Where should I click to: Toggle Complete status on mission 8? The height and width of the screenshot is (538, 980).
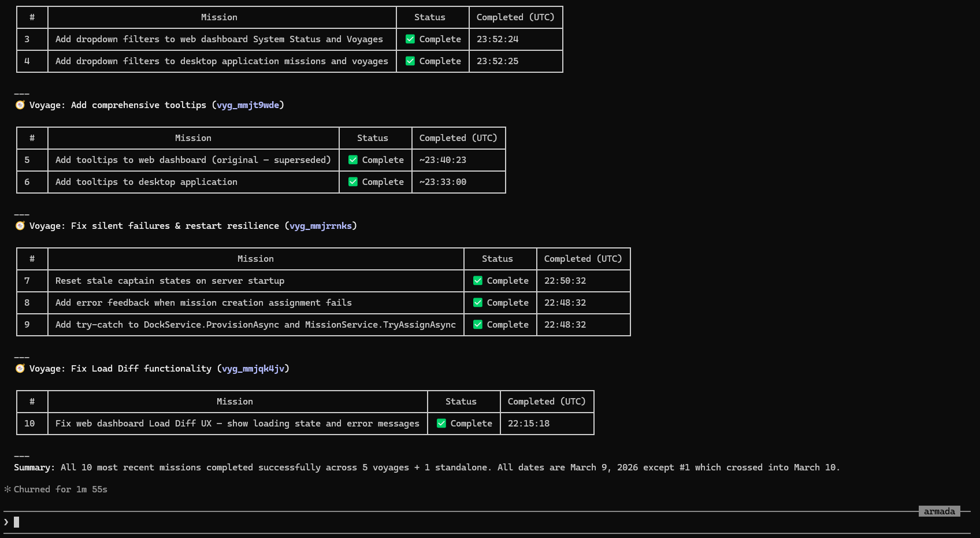click(500, 302)
